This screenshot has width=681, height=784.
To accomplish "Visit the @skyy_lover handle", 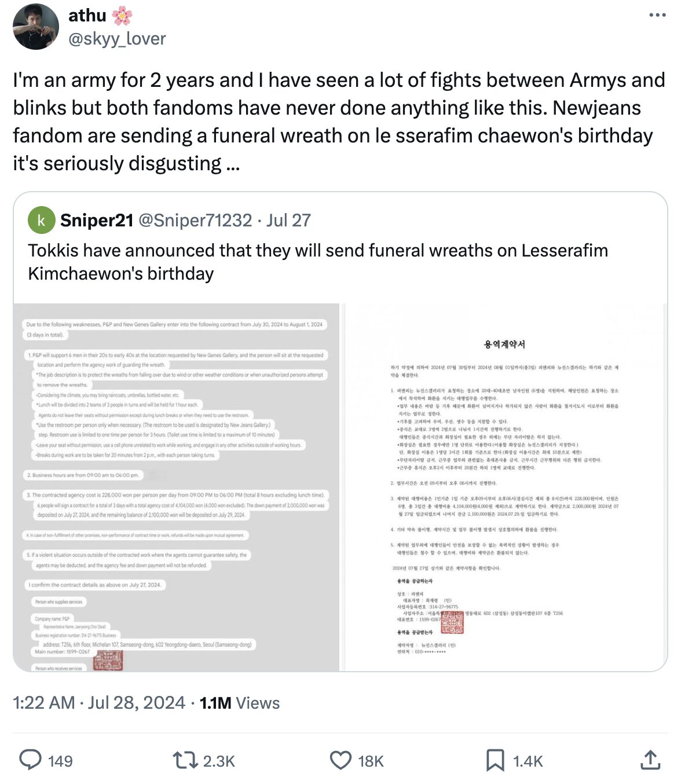I will (x=117, y=39).
